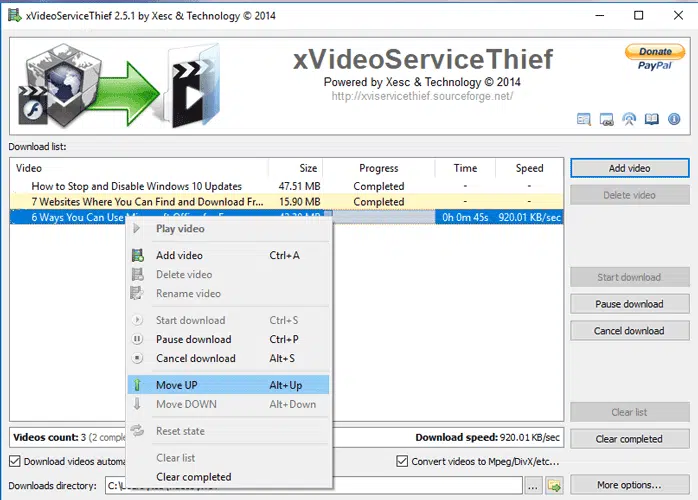Click the 920.01 KB/sec cell in the selected row
Viewport: 698px width, 500px height.
point(529,217)
